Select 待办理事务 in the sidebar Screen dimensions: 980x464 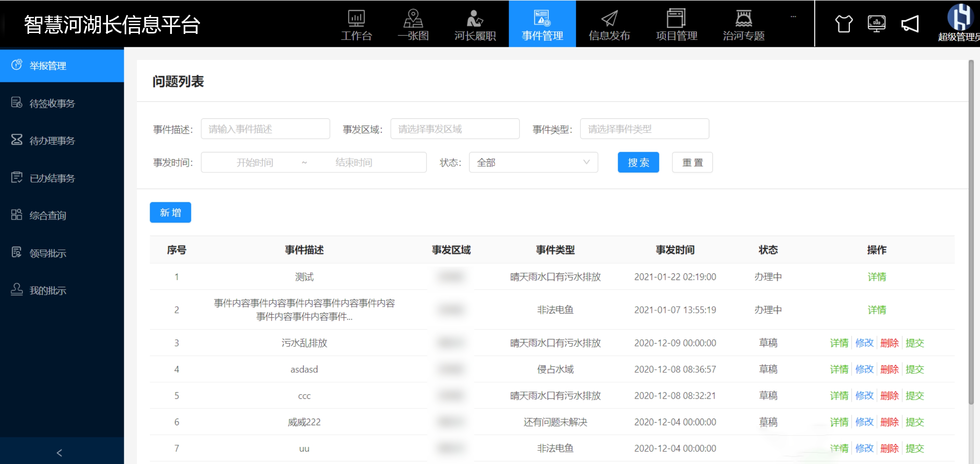pyautogui.click(x=52, y=140)
